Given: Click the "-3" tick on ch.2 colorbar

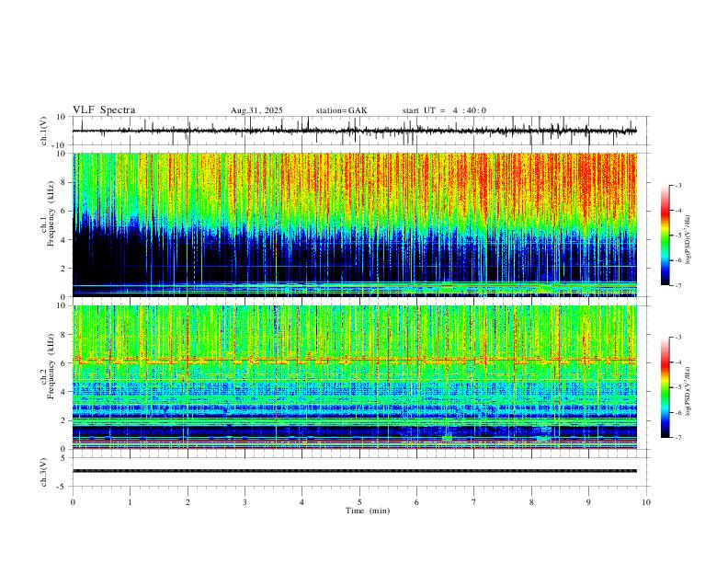Looking at the screenshot, I should click(677, 338).
